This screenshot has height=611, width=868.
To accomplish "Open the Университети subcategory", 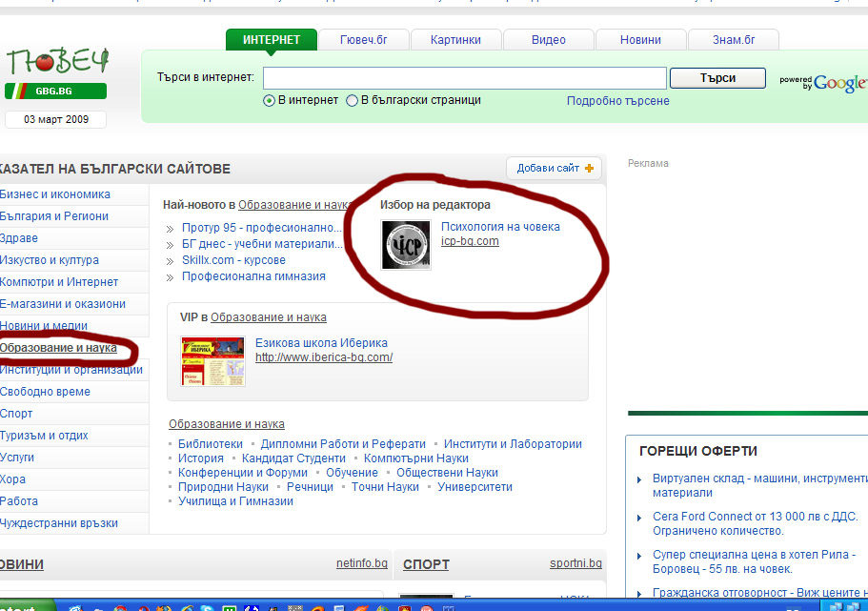I will 474,487.
